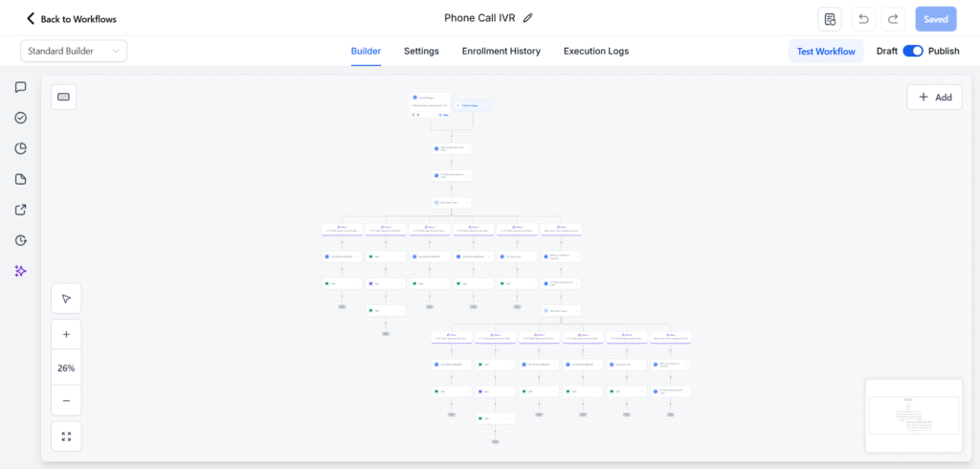
Task: Click the Add button on the canvas
Action: (x=934, y=97)
